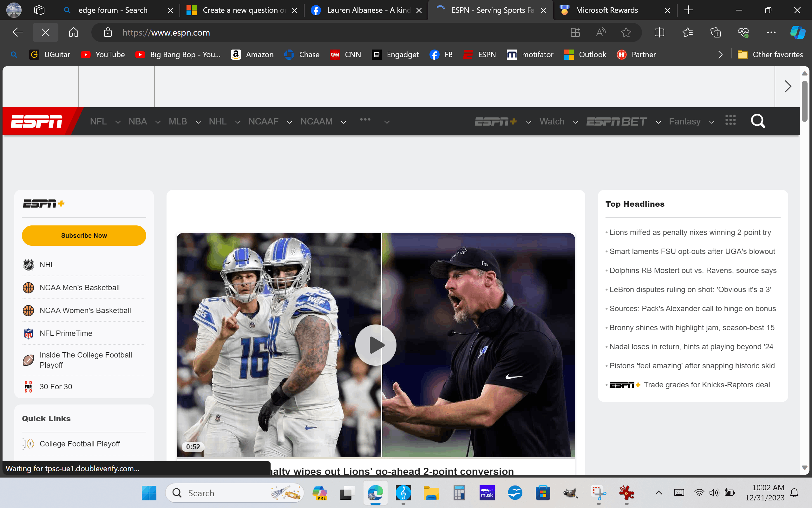Screen dimensions: 812x508
Task: Expand the NCAAF dropdown arrow
Action: (289, 122)
